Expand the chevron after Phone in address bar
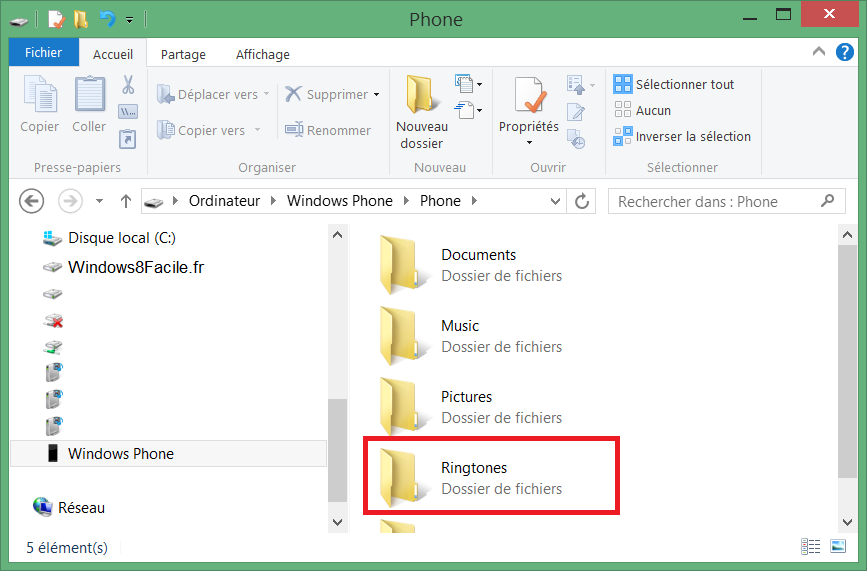The width and height of the screenshot is (867, 571). [474, 201]
